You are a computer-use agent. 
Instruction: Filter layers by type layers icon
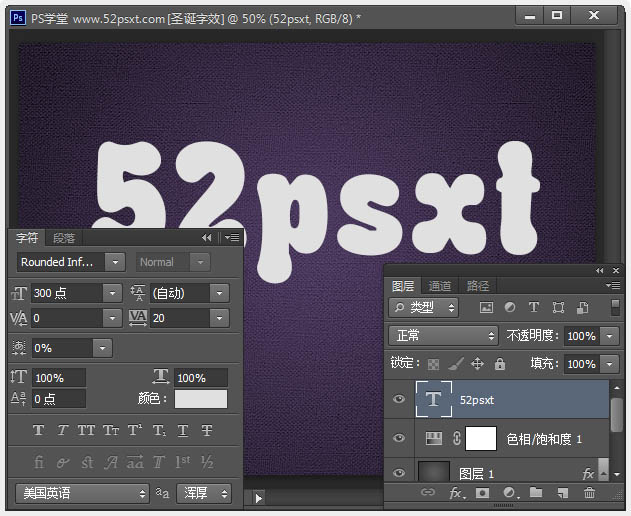[534, 308]
